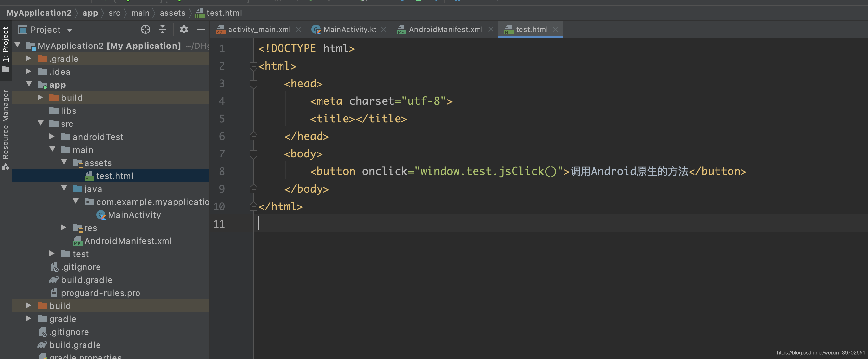Screen dimensions: 868x359
Task: Click the test.html file icon in the breadcrumb
Action: tap(200, 13)
